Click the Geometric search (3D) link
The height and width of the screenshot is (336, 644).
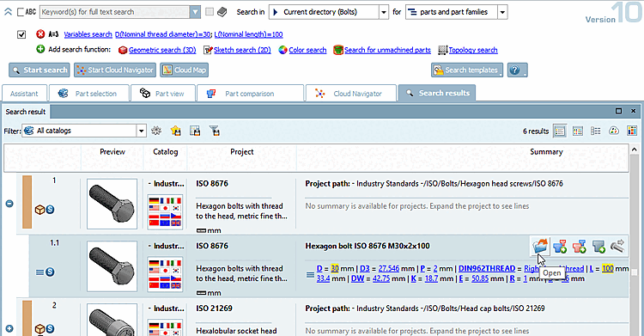162,50
